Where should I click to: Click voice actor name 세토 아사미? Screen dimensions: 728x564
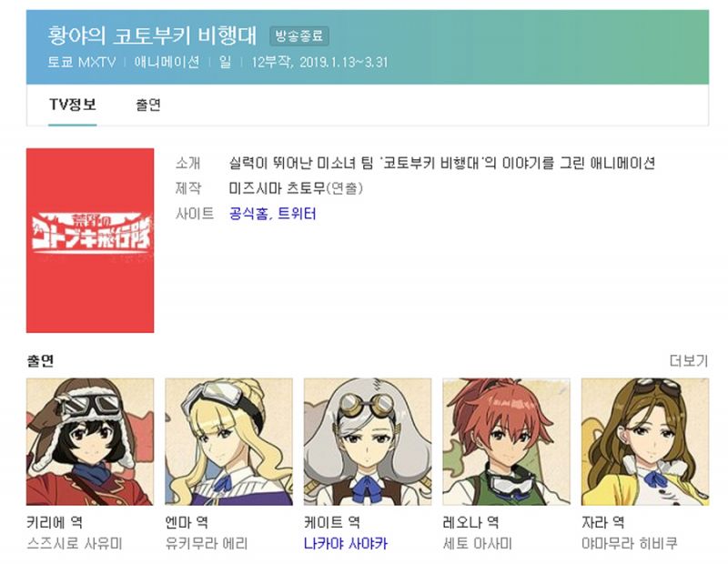477,543
